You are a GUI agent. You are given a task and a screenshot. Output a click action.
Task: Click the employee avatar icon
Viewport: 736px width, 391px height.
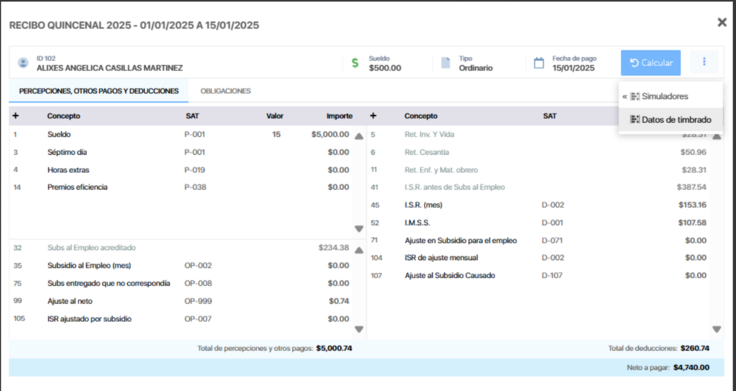(x=23, y=63)
